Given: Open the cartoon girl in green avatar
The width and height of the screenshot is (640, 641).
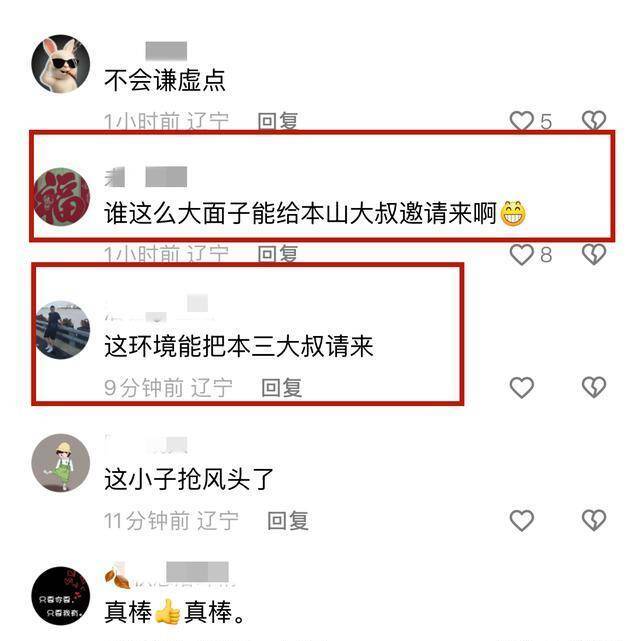Looking at the screenshot, I should pyautogui.click(x=61, y=463).
